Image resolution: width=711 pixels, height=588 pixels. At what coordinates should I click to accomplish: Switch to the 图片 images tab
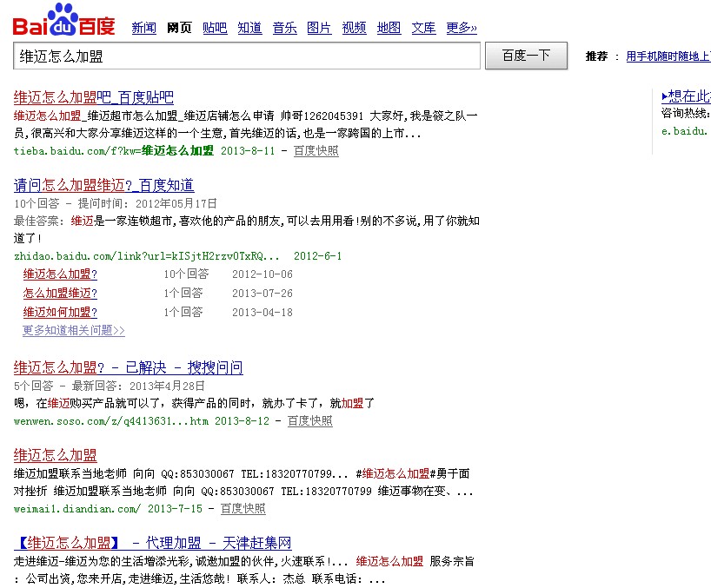pyautogui.click(x=319, y=28)
